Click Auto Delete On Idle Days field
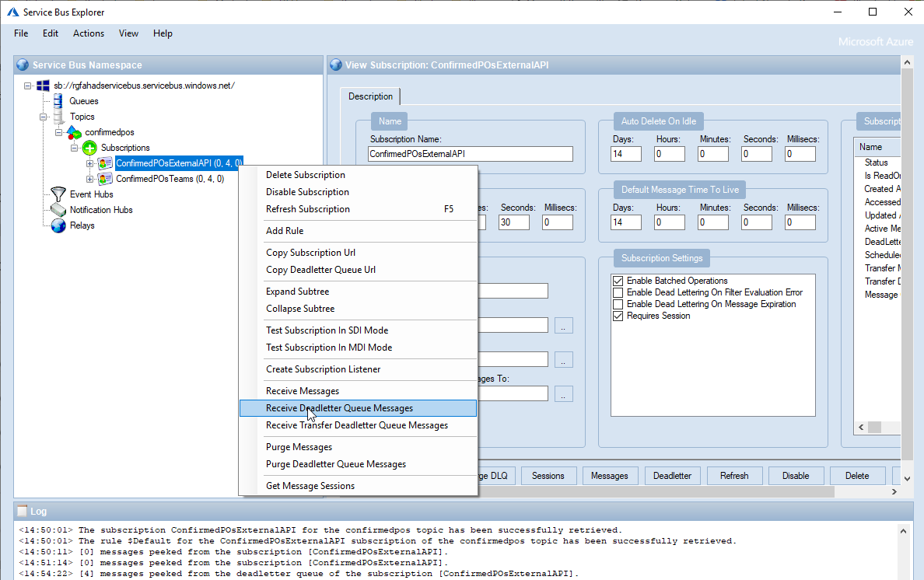 point(626,154)
